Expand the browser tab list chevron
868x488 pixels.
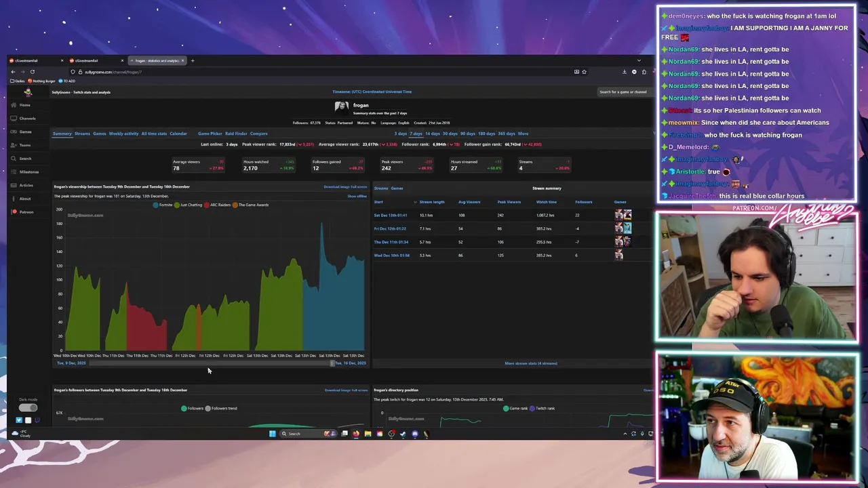click(639, 61)
